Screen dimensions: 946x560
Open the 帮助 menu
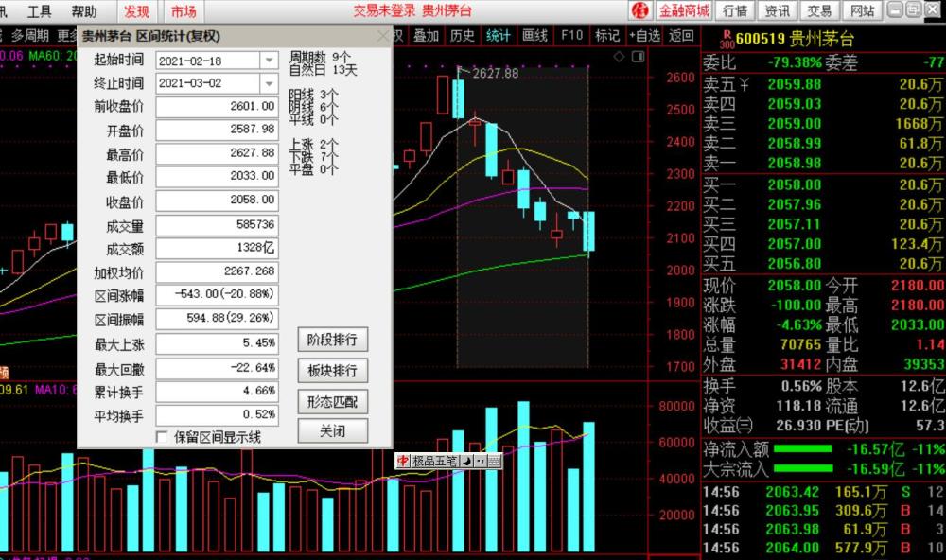[x=84, y=10]
